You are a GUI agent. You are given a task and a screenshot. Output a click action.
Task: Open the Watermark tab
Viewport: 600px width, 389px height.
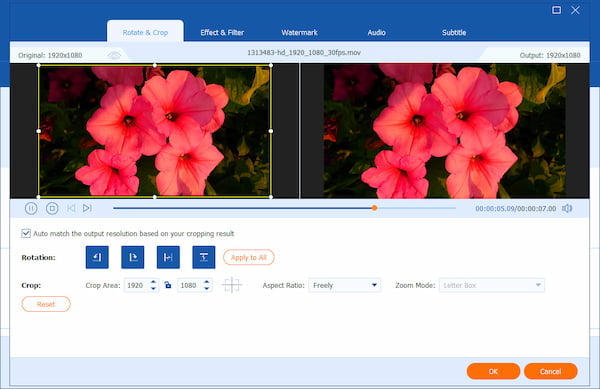pos(299,33)
